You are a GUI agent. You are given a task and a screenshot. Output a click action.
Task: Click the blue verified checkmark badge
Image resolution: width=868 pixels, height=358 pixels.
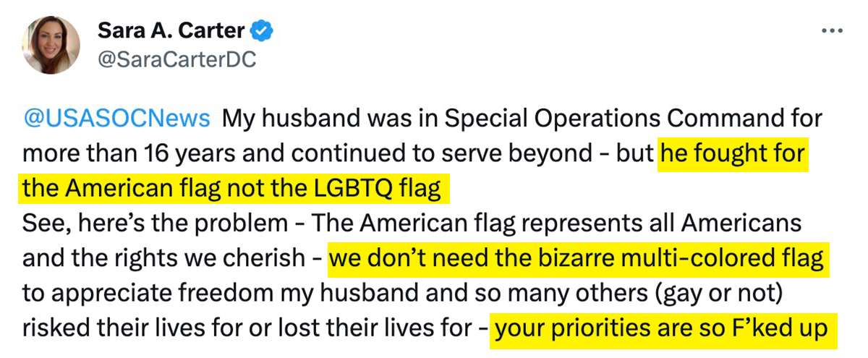[x=261, y=32]
